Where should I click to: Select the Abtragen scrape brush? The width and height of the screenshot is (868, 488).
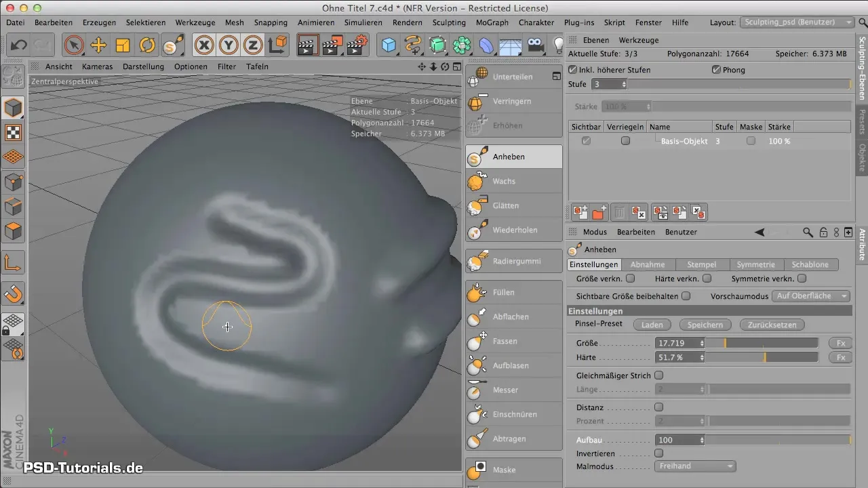(513, 439)
